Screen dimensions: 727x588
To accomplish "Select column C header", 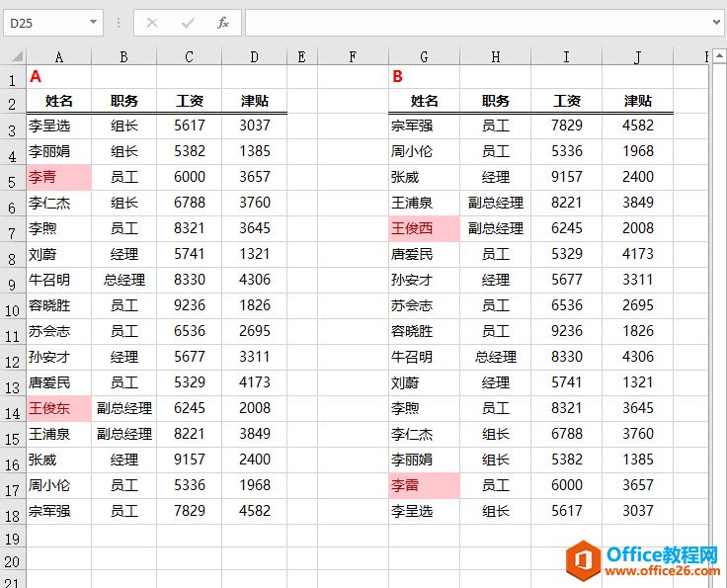I will [x=190, y=57].
